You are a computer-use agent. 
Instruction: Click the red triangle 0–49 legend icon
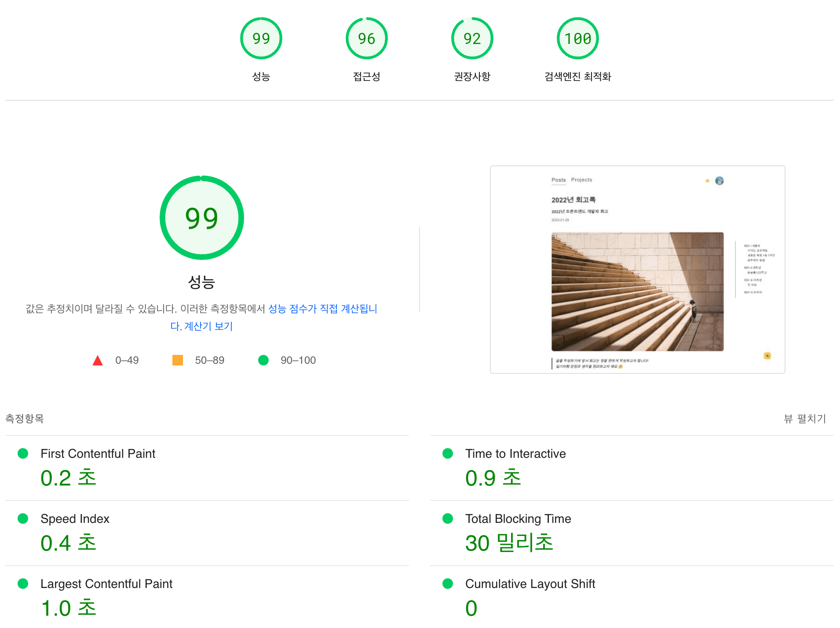[98, 361]
